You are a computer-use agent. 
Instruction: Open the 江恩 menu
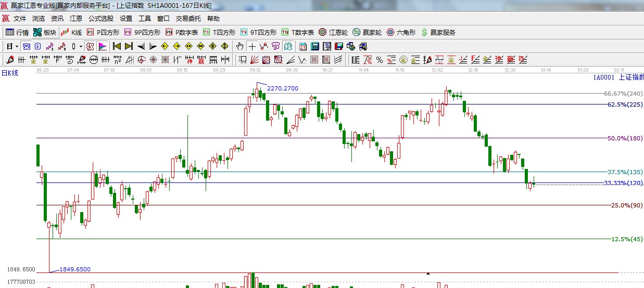pyautogui.click(x=76, y=19)
